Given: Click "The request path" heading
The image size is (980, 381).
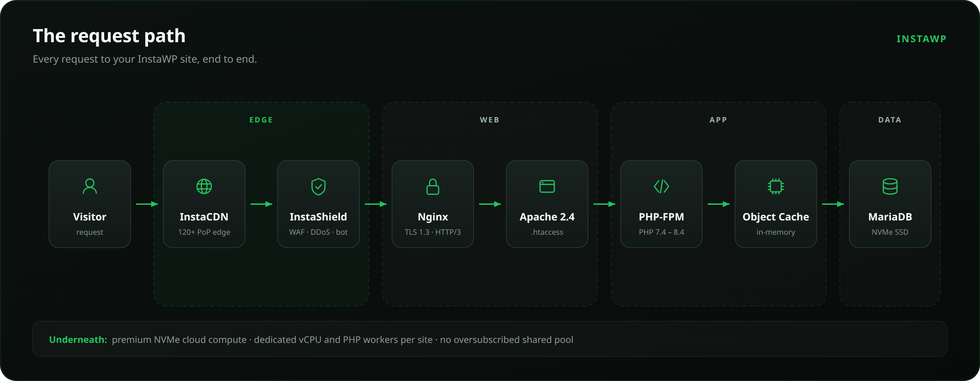Looking at the screenshot, I should [109, 36].
